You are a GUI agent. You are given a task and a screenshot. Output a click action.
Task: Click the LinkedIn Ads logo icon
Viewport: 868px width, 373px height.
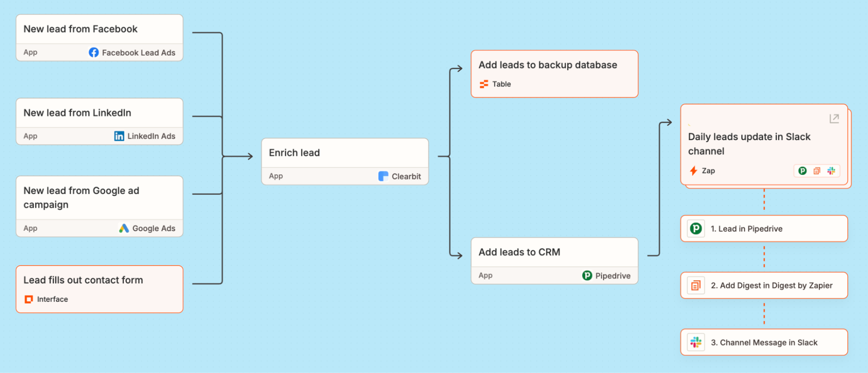point(119,136)
